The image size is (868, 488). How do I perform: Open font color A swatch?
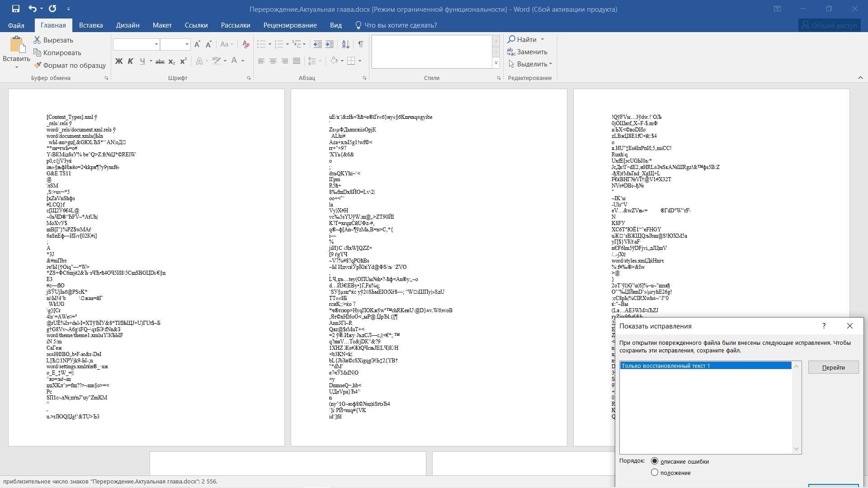tap(234, 61)
